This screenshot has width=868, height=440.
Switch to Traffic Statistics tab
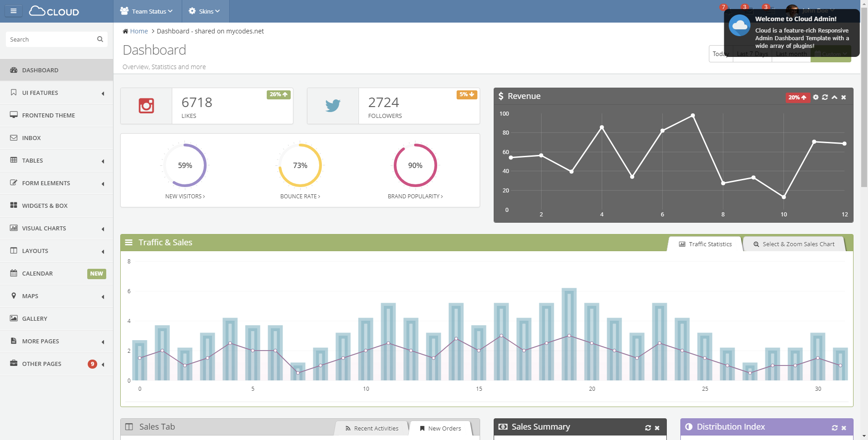click(x=705, y=244)
